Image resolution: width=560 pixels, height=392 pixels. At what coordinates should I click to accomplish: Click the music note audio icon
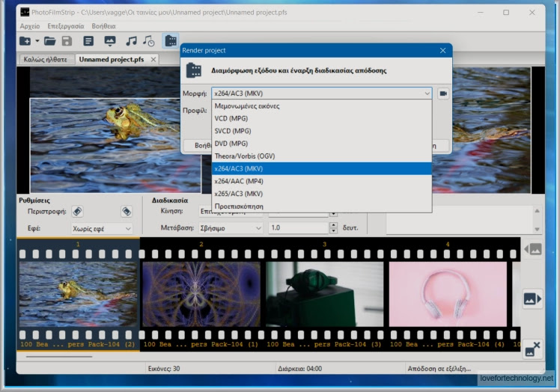coord(131,41)
